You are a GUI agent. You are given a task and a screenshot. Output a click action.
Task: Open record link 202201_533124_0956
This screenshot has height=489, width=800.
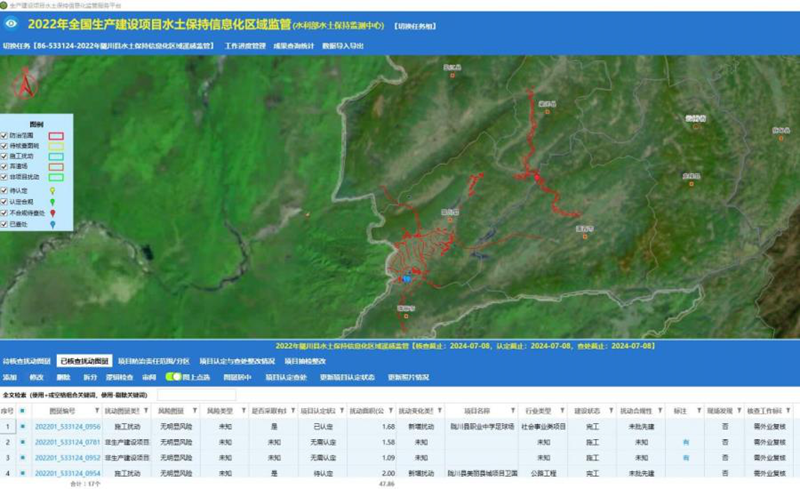pyautogui.click(x=67, y=427)
